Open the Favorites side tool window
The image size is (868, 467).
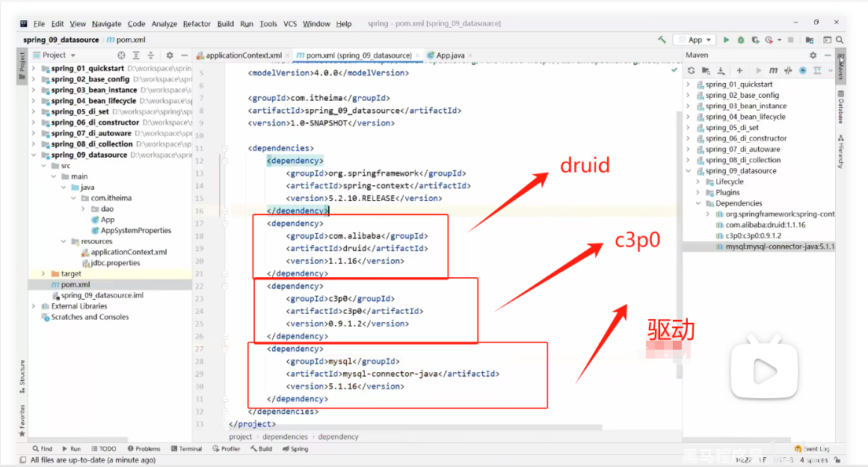[22, 421]
